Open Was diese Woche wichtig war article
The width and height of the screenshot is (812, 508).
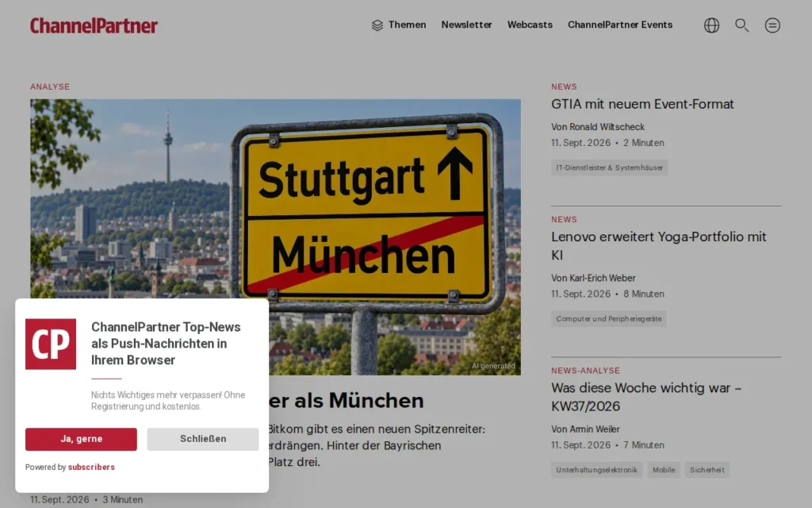646,397
